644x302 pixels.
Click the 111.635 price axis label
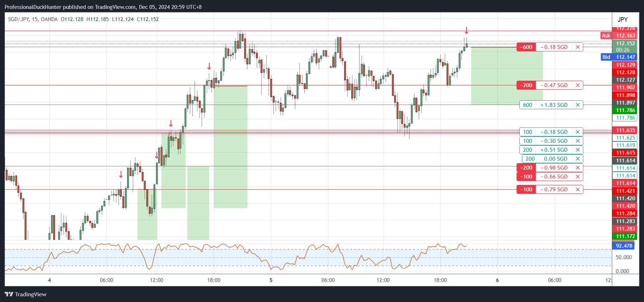(x=625, y=130)
